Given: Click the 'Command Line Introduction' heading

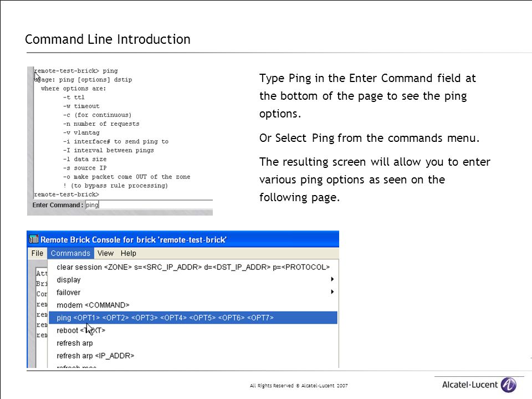Looking at the screenshot, I should [x=108, y=39].
